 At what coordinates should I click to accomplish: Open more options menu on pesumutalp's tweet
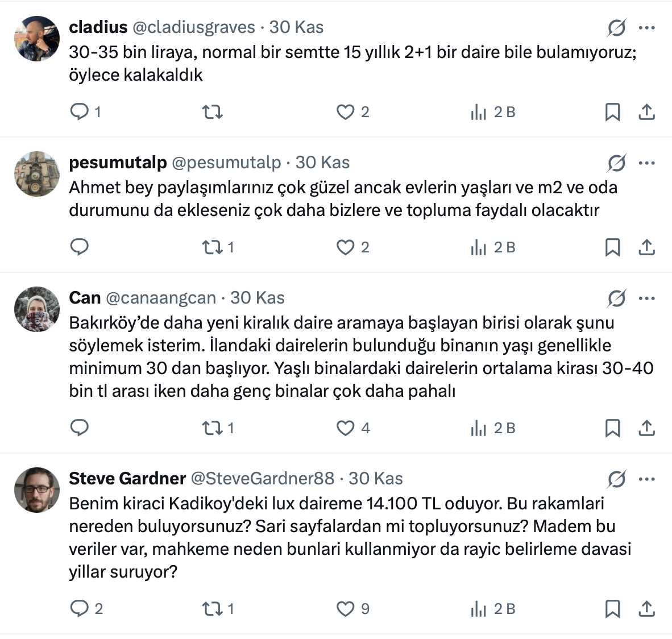pos(647,163)
